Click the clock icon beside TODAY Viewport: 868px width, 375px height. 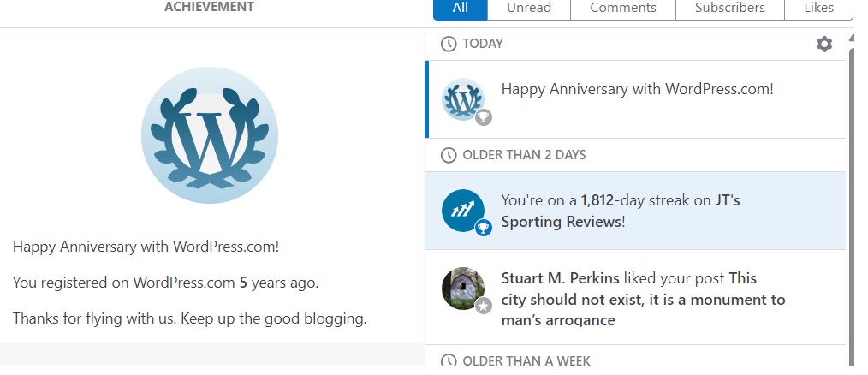tap(449, 44)
